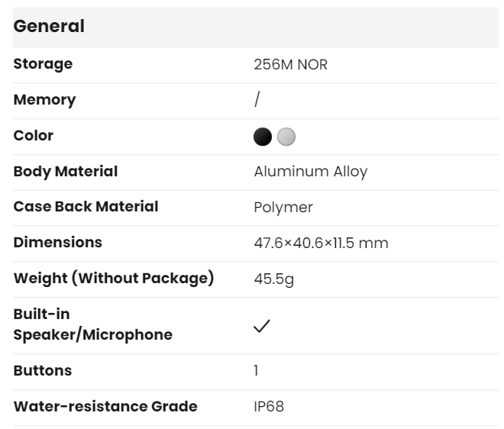Screen dimensions: 504x429
Task: Select the black color swatch
Action: (x=263, y=137)
